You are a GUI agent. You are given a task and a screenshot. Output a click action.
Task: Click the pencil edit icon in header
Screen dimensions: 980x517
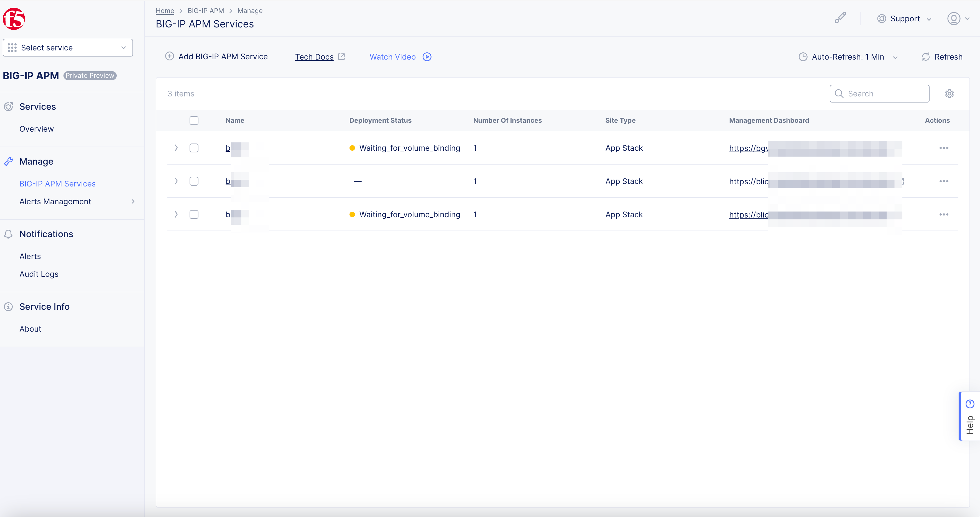[840, 18]
